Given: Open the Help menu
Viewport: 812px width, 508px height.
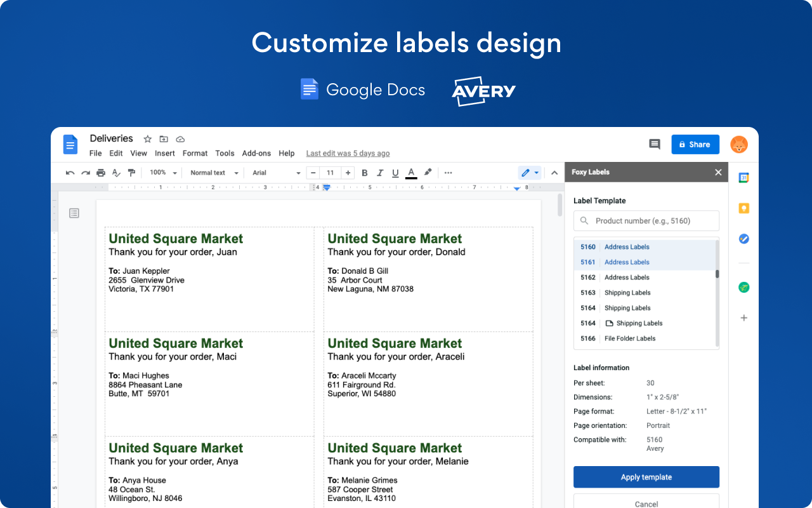Looking at the screenshot, I should (287, 153).
